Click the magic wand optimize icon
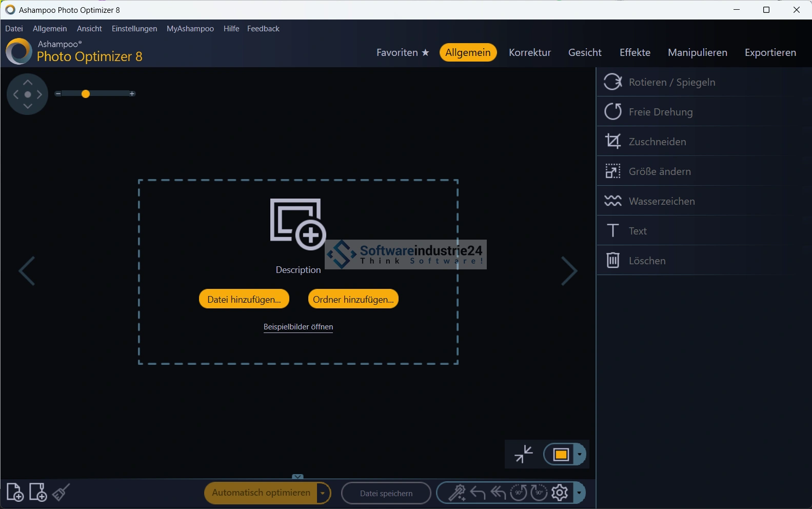 pos(457,493)
